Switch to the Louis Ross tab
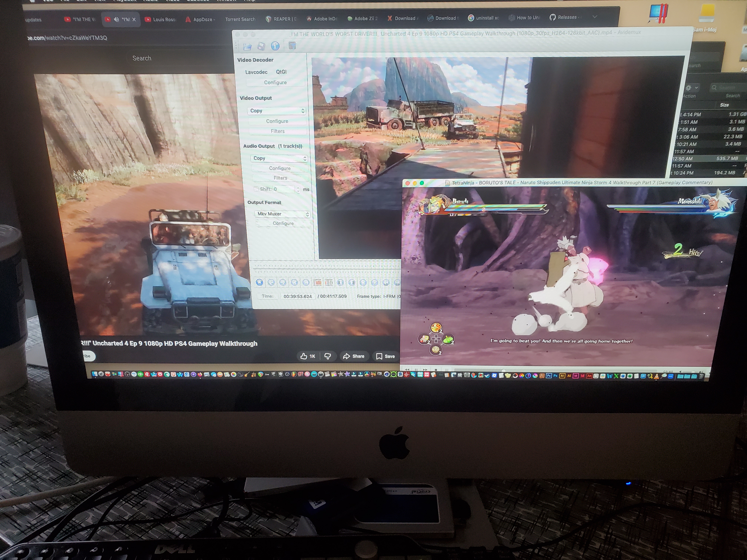This screenshot has width=747, height=560. pos(160,19)
